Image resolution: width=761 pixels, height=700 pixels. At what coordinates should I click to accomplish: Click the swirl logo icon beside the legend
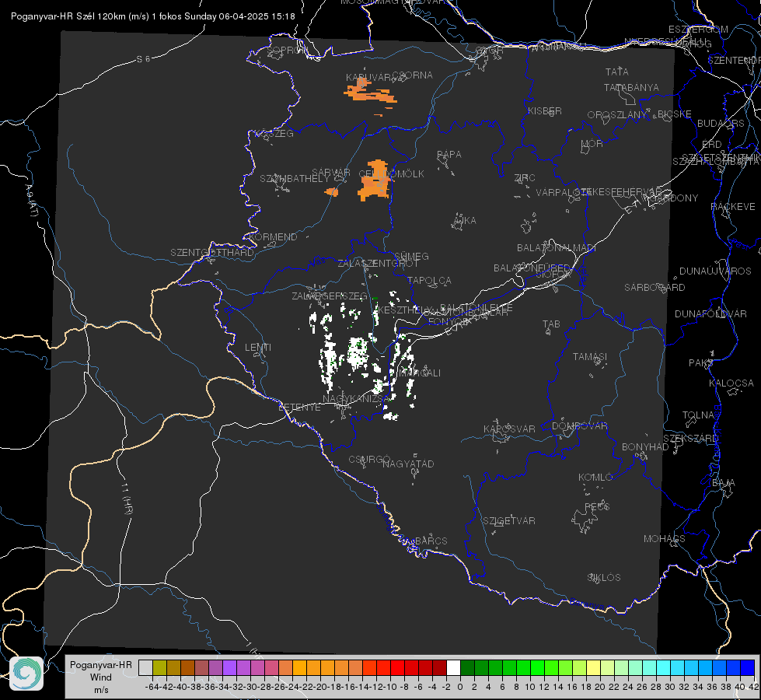(x=26, y=674)
